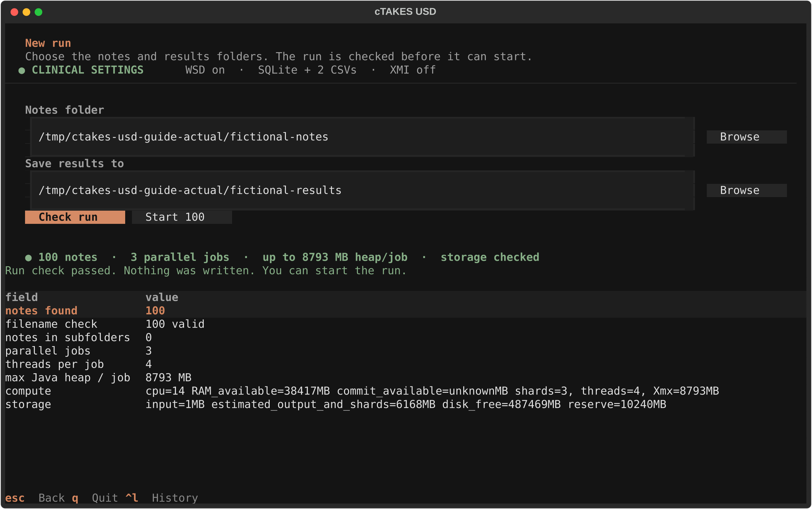Screen dimensions: 812x509
Task: Click the esc Back footer shortcut
Action: click(35, 498)
